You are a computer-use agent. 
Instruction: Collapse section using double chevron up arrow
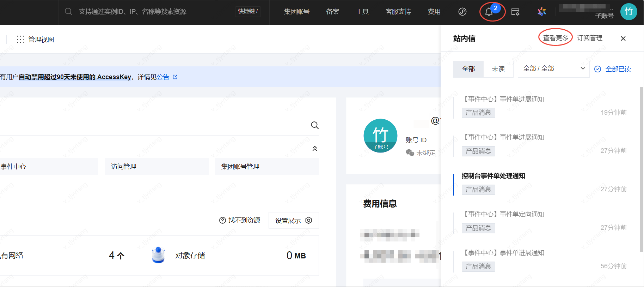315,149
